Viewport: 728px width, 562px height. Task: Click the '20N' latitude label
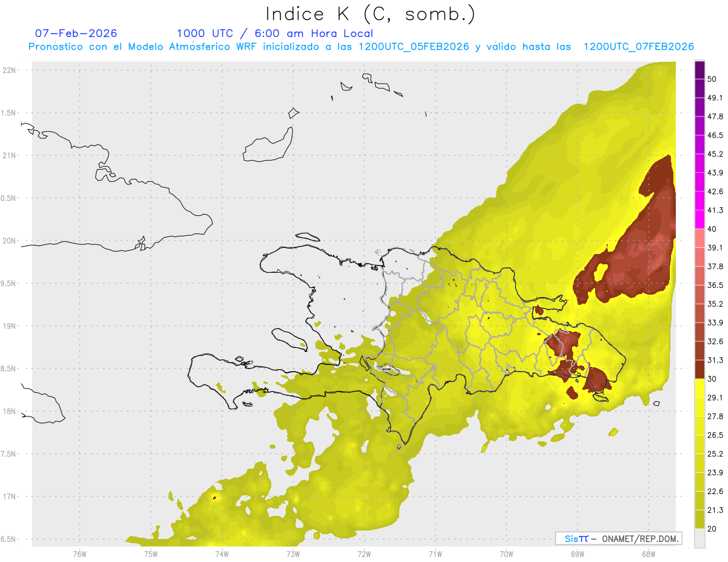(9, 241)
